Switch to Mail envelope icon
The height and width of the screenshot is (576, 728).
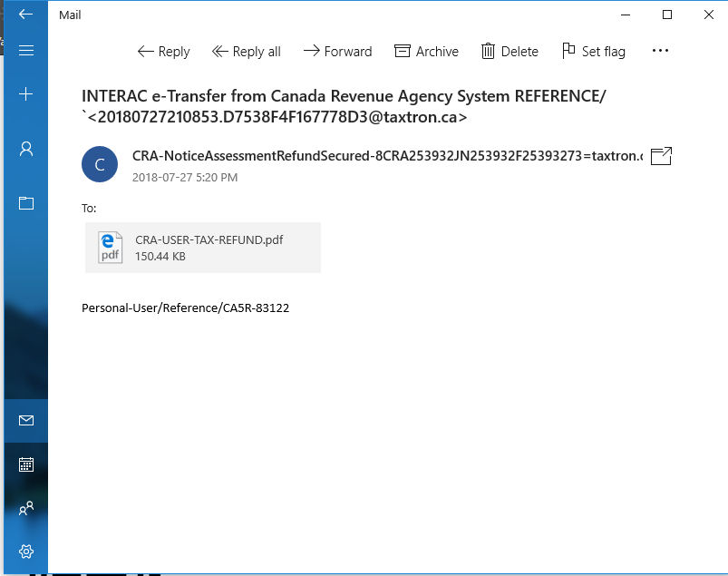point(26,420)
